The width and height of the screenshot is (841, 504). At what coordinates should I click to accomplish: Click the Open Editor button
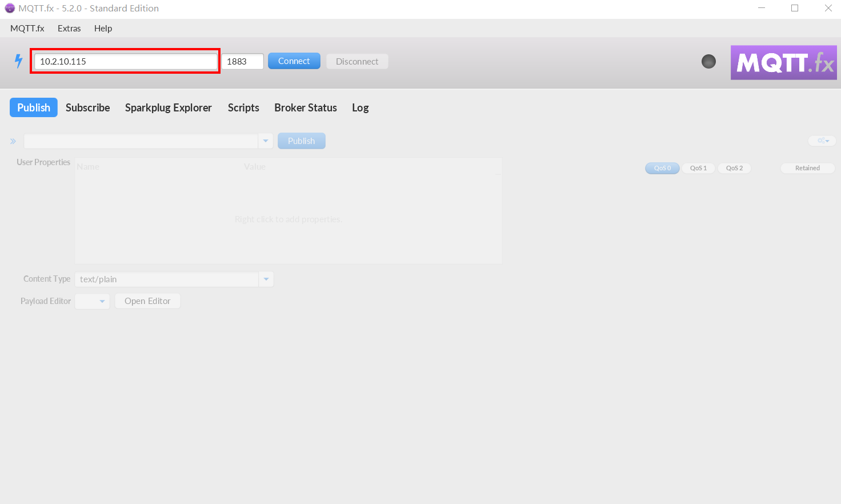pyautogui.click(x=147, y=301)
